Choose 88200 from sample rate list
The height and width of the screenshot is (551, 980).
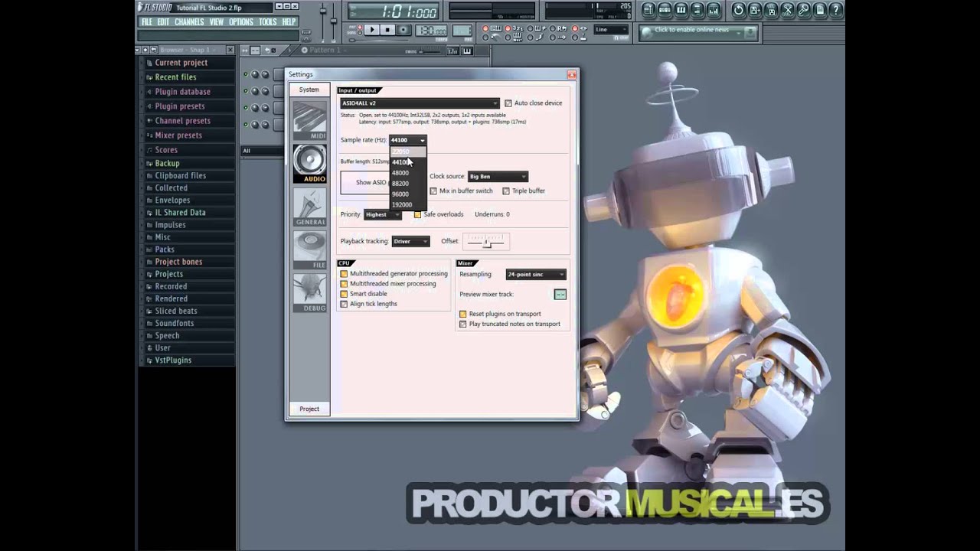[407, 184]
